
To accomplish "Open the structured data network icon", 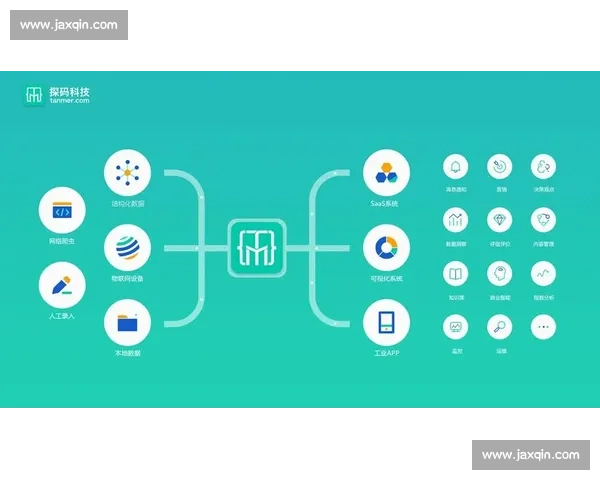I will pyautogui.click(x=127, y=173).
